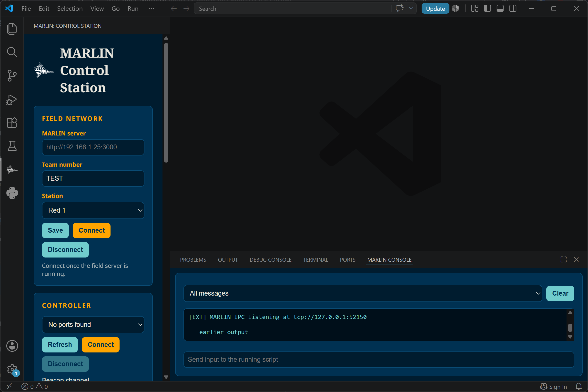The image size is (588, 392).
Task: Switch to the TERMINAL tab
Action: click(315, 260)
